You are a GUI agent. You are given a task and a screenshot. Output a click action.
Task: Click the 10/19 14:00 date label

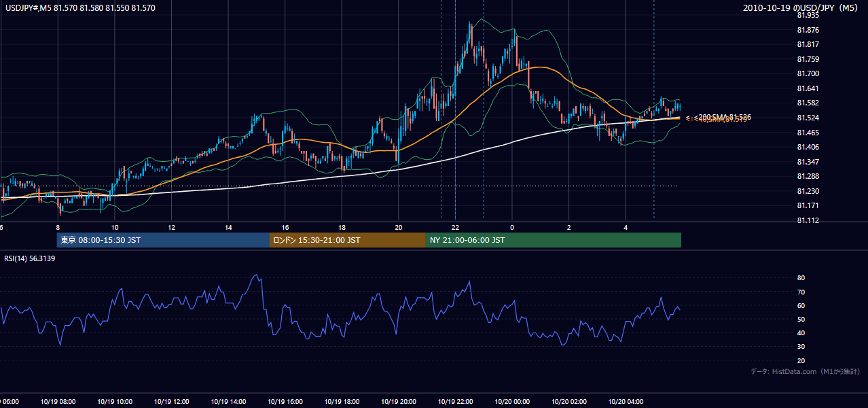coord(228,402)
